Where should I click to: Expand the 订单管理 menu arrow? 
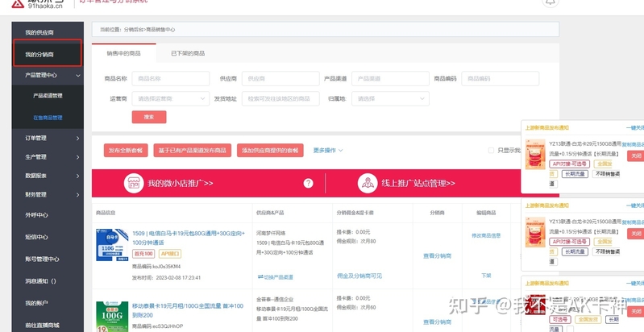point(78,139)
